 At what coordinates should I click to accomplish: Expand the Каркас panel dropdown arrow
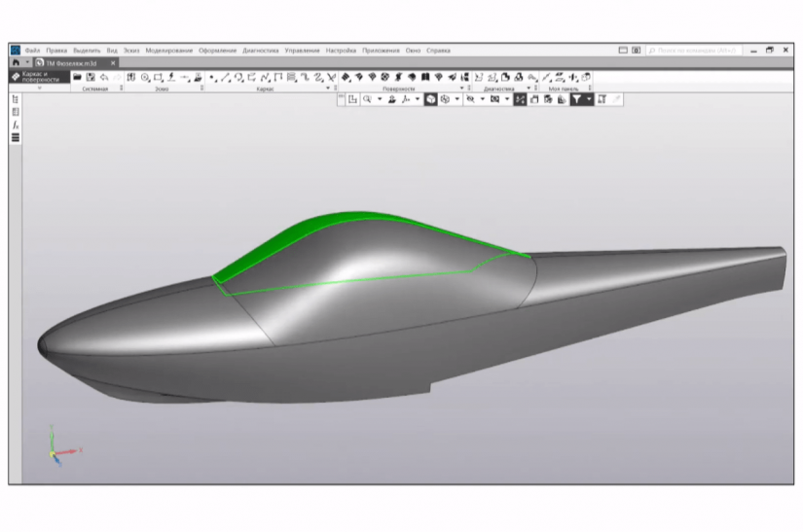[328, 89]
